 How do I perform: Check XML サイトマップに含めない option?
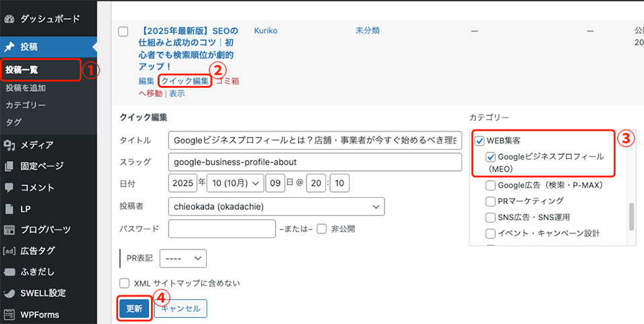pos(124,284)
